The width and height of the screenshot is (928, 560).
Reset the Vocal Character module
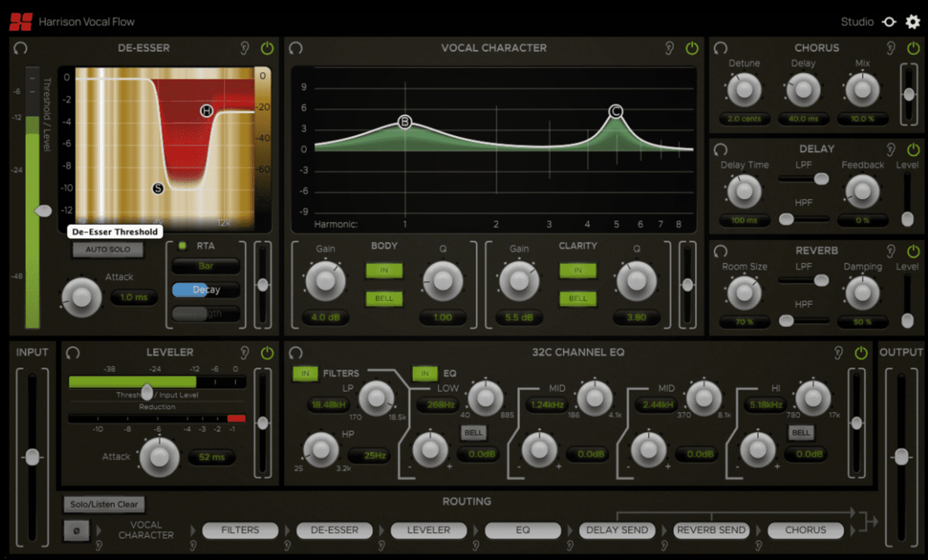(x=296, y=48)
